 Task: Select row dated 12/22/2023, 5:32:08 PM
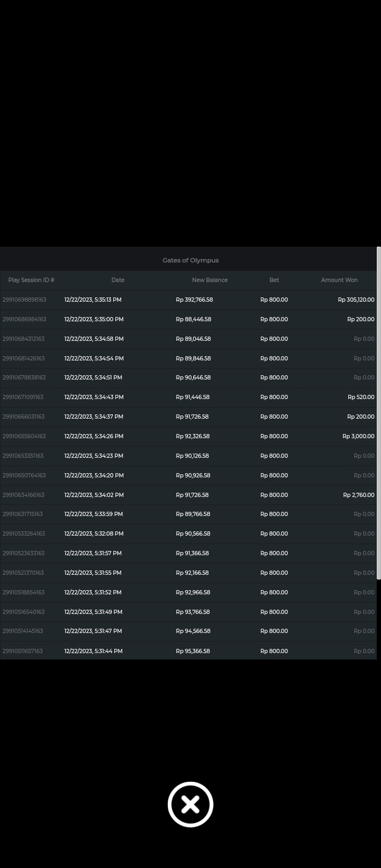(94, 534)
